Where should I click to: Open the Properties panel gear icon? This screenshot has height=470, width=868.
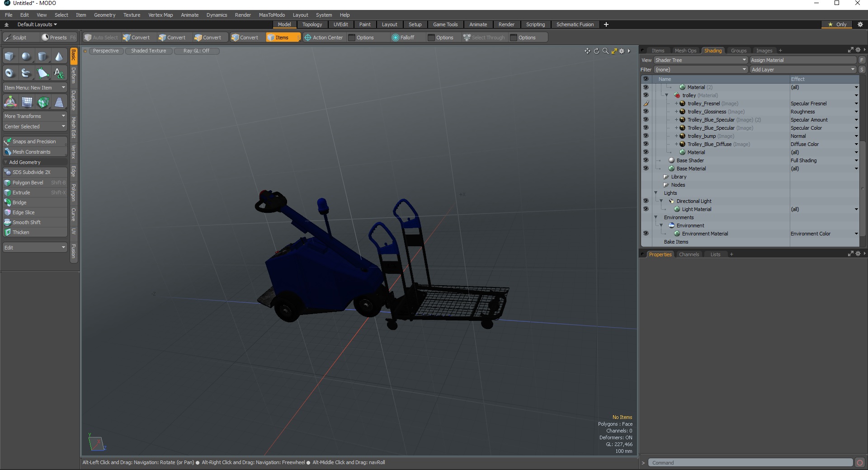tap(858, 254)
